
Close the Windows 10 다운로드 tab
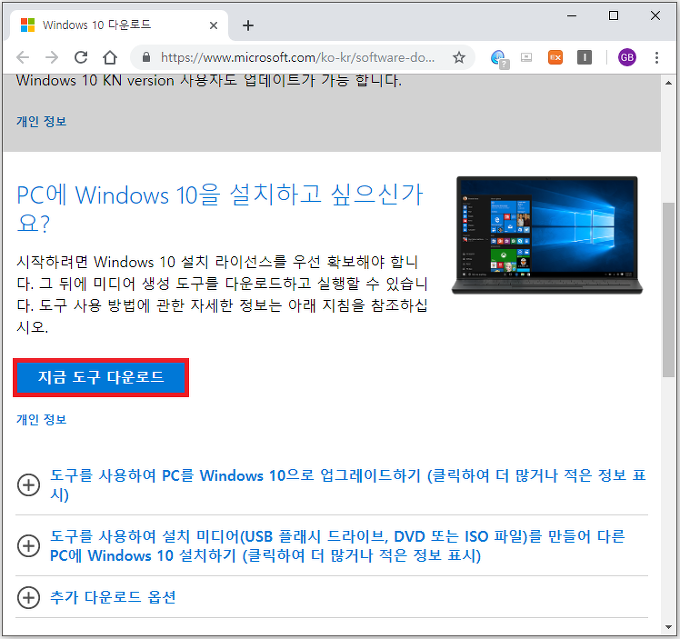tap(213, 26)
